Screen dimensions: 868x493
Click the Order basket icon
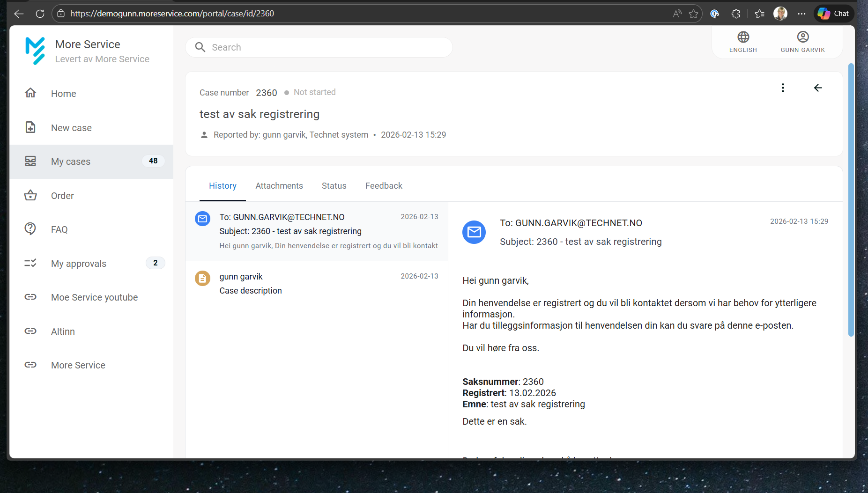point(30,196)
